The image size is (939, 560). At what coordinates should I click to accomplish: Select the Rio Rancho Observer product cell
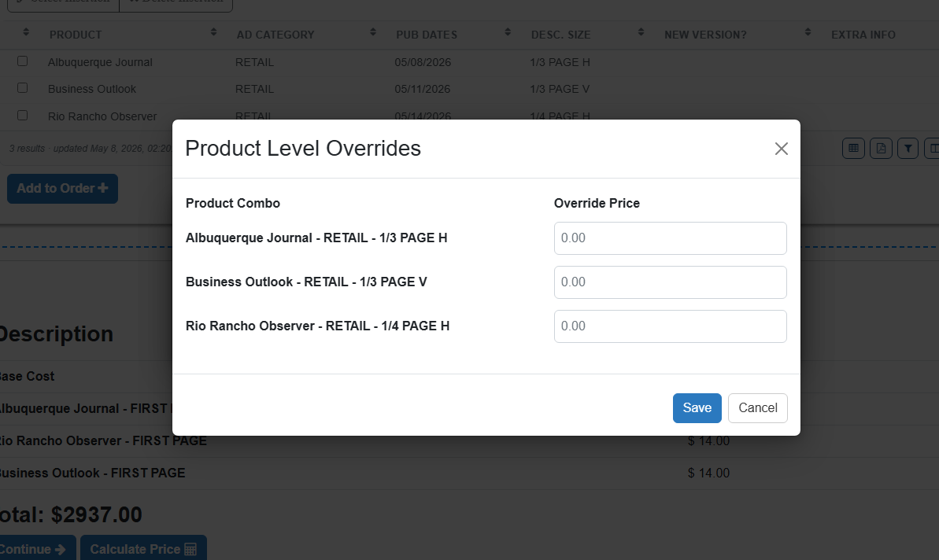[102, 116]
